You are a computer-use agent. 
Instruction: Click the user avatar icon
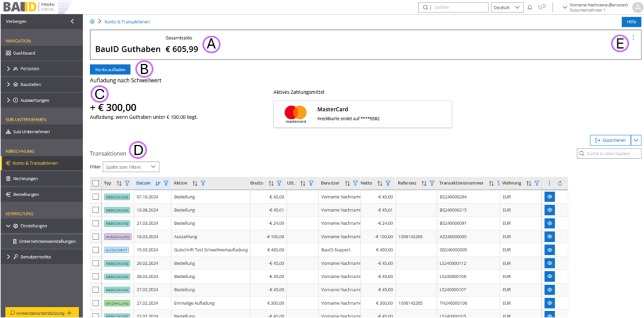pos(636,7)
